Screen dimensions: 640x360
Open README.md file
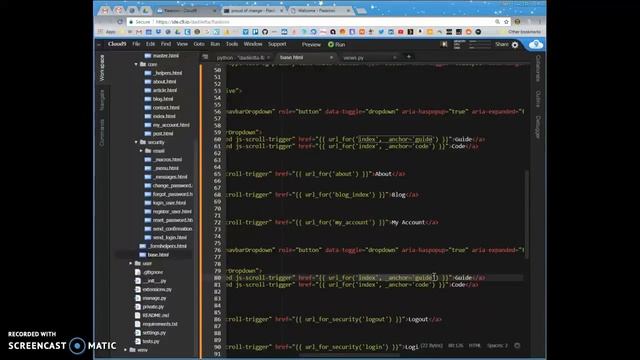[156, 316]
